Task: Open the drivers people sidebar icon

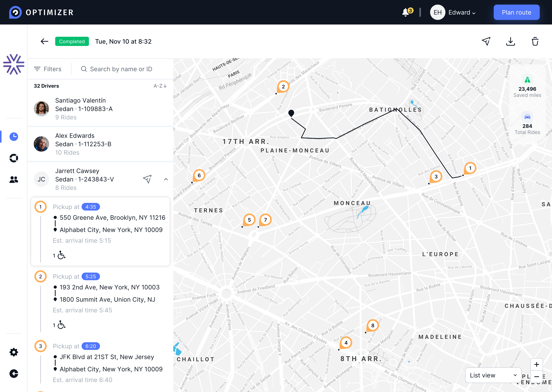Action: tap(14, 180)
